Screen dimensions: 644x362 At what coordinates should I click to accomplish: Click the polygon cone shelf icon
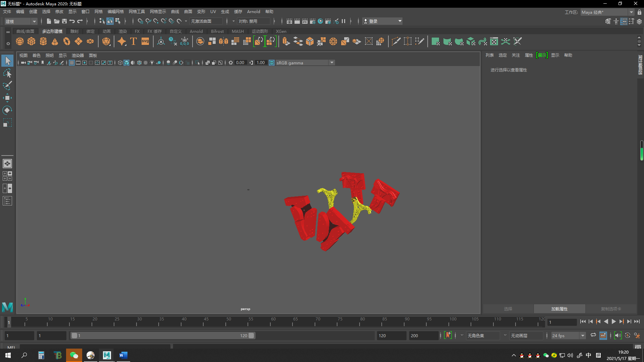tap(55, 42)
